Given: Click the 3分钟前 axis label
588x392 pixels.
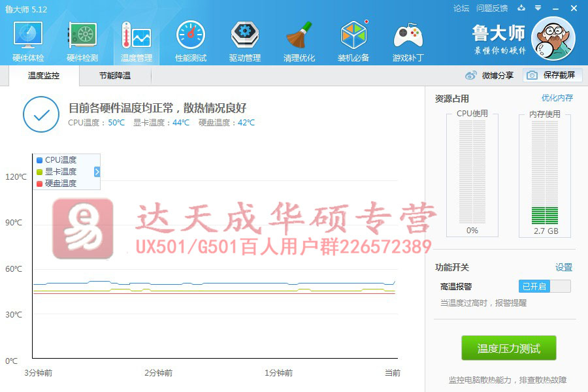Looking at the screenshot, I should (39, 373).
